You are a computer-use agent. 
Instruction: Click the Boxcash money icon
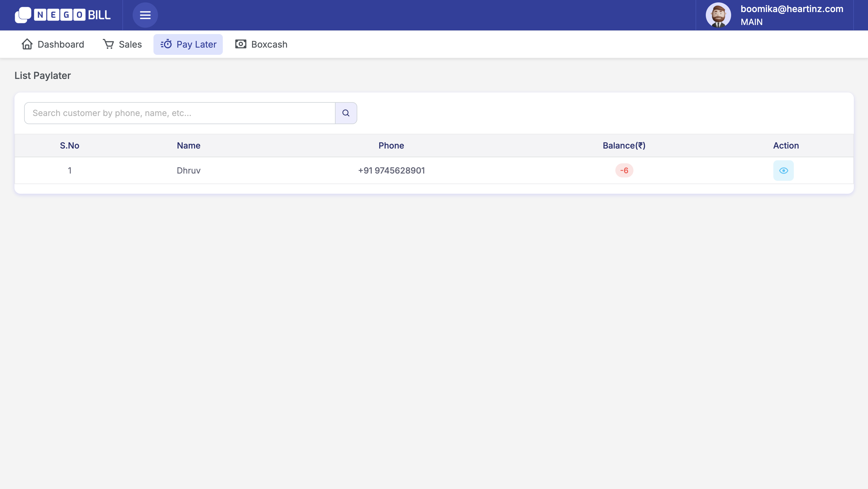click(x=241, y=44)
